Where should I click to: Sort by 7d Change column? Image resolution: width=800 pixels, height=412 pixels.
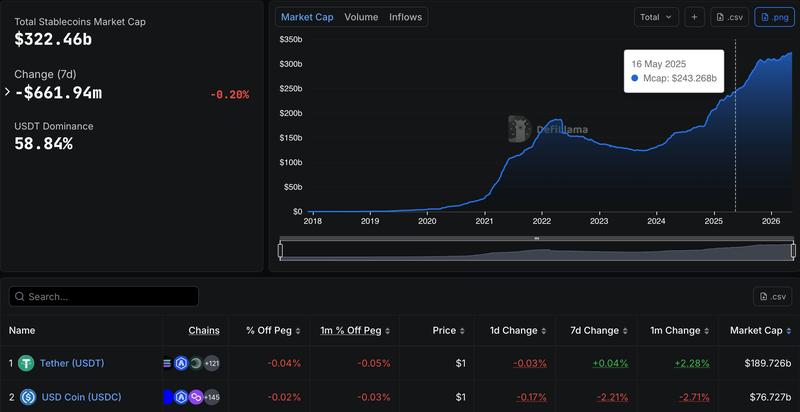(599, 330)
